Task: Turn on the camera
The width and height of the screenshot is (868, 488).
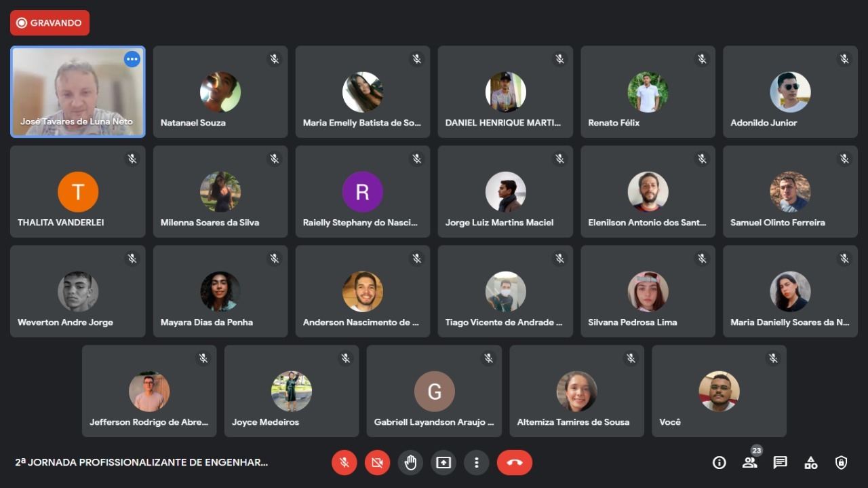Action: (x=377, y=462)
